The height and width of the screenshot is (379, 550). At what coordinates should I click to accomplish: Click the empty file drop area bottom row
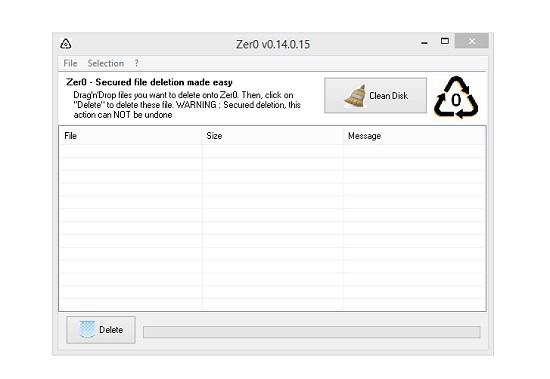272,304
